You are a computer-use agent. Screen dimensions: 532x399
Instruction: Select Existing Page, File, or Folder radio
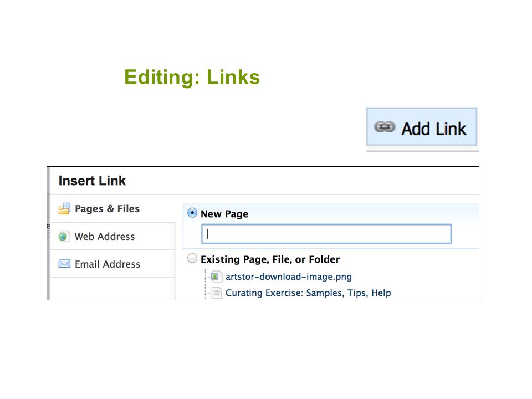point(192,259)
